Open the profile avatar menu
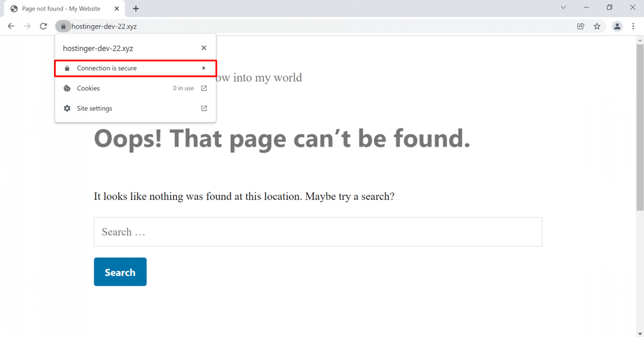Screen dimensions: 644x337 coord(617,26)
